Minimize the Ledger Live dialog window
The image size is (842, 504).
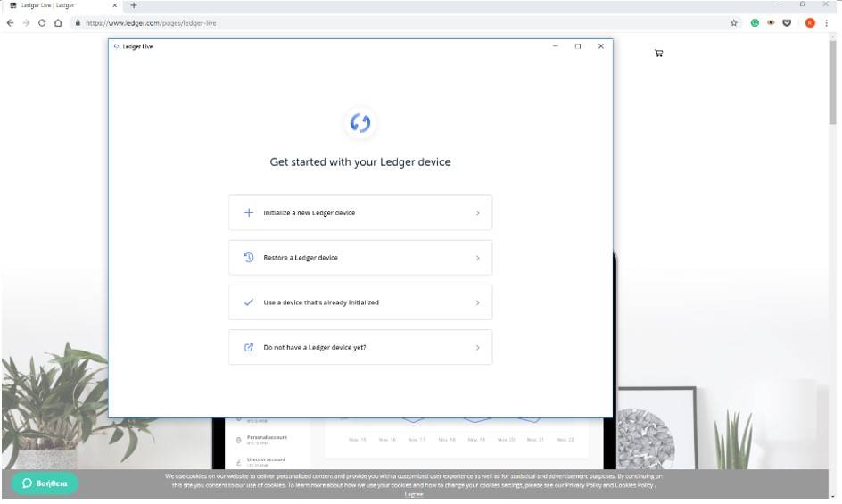click(556, 46)
